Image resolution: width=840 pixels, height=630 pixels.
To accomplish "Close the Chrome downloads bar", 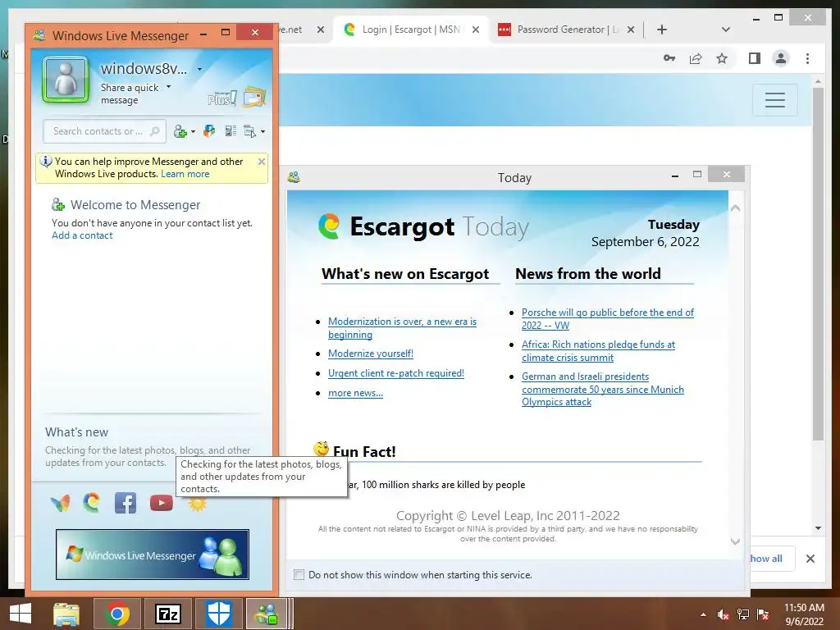I will tap(810, 559).
